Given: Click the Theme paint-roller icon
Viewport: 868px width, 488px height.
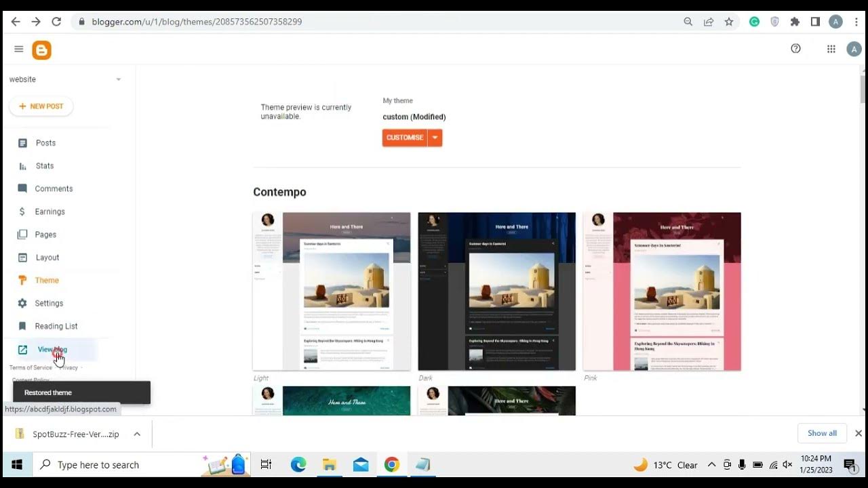Looking at the screenshot, I should (x=22, y=280).
